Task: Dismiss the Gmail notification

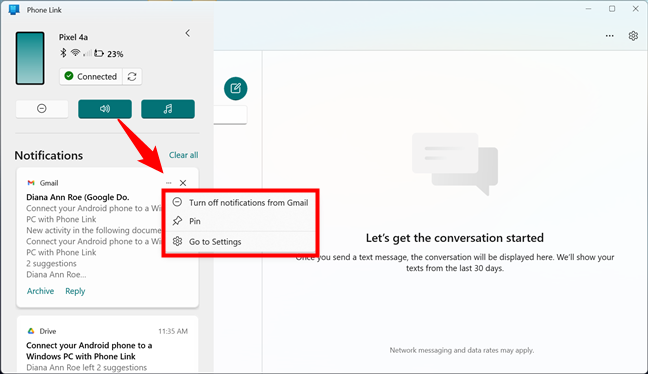Action: pyautogui.click(x=183, y=183)
